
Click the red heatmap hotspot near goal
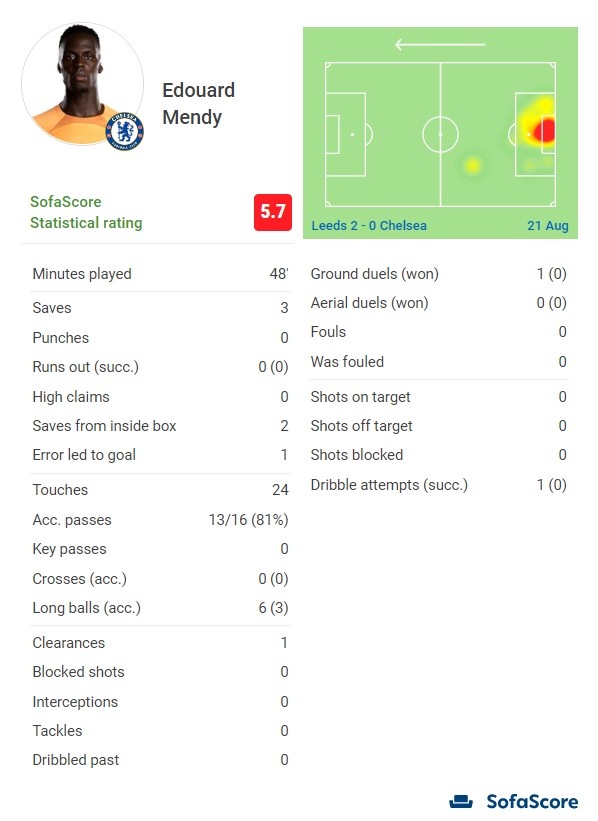(x=545, y=130)
